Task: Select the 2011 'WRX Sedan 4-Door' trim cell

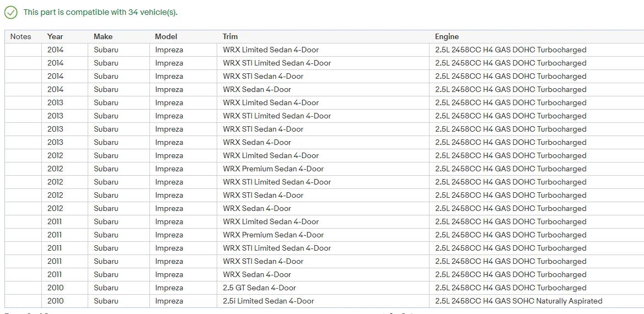Action: click(x=323, y=274)
